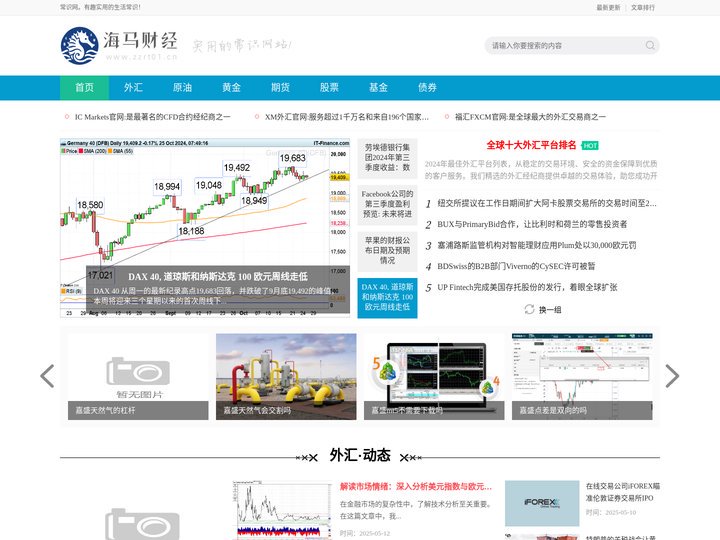Viewport: 720px width, 540px height.
Task: Open 嘉盛mt5 laptop image card
Action: tap(434, 377)
